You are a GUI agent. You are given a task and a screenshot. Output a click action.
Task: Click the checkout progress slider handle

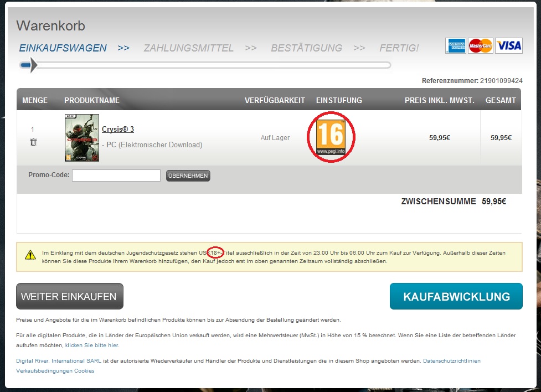[x=29, y=65]
